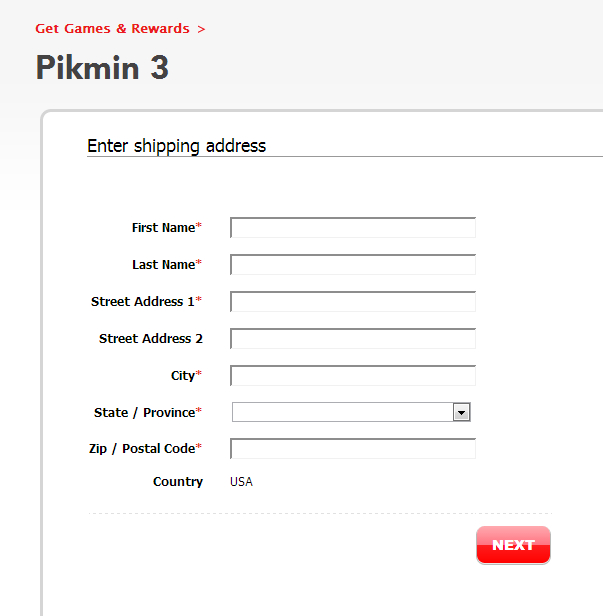Focus the Last Name input box

pyautogui.click(x=353, y=265)
